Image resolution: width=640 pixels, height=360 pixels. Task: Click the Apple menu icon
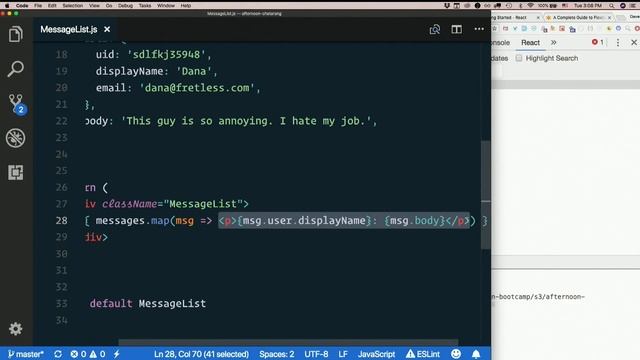(7, 6)
